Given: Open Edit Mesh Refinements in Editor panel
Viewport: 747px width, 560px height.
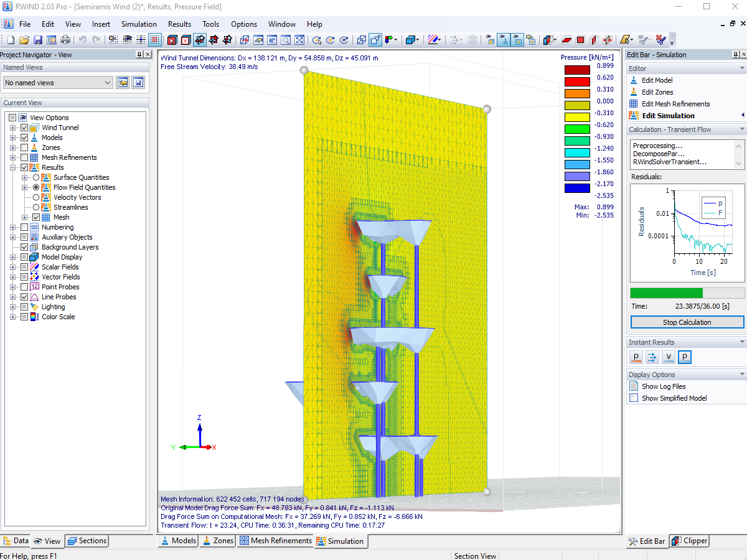Looking at the screenshot, I should pyautogui.click(x=675, y=104).
